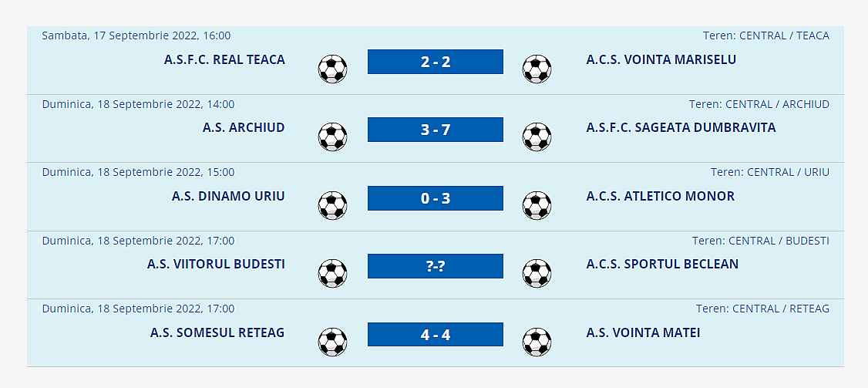
Task: Click soccer ball icon beside A.S. Archiud
Action: click(332, 137)
